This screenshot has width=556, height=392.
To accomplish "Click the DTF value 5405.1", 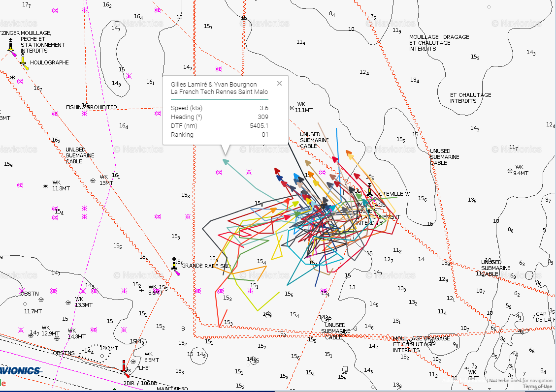I will click(259, 126).
